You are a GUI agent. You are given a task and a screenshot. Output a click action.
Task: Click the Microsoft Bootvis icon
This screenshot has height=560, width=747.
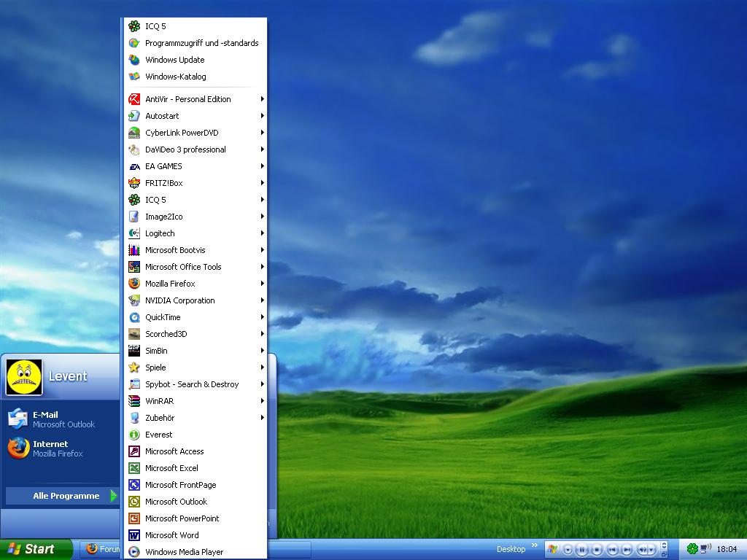coord(134,250)
